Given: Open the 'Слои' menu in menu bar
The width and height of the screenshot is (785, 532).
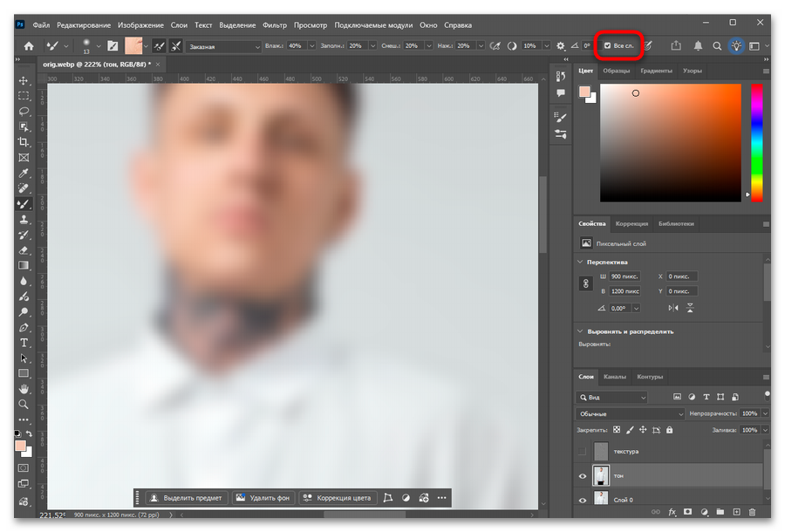Looking at the screenshot, I should pyautogui.click(x=179, y=25).
